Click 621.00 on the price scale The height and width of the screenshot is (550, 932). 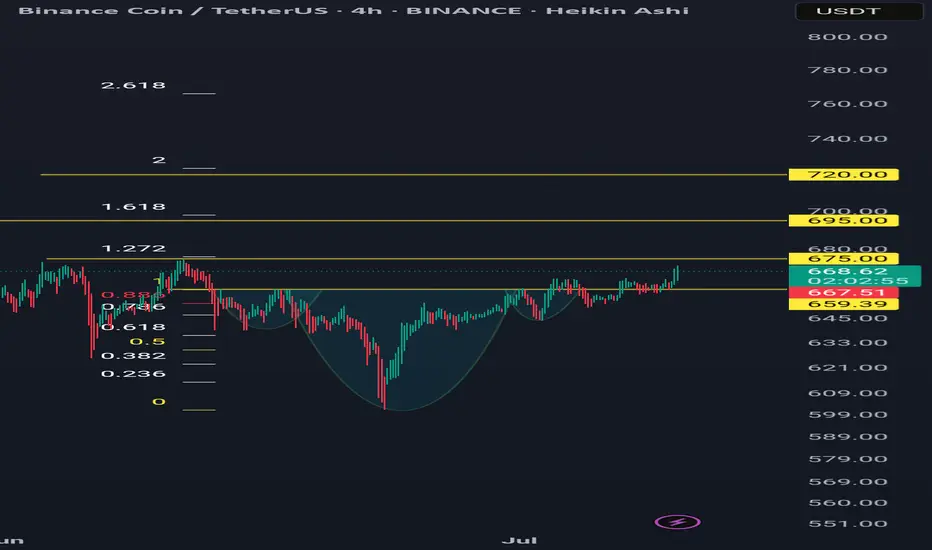[848, 367]
